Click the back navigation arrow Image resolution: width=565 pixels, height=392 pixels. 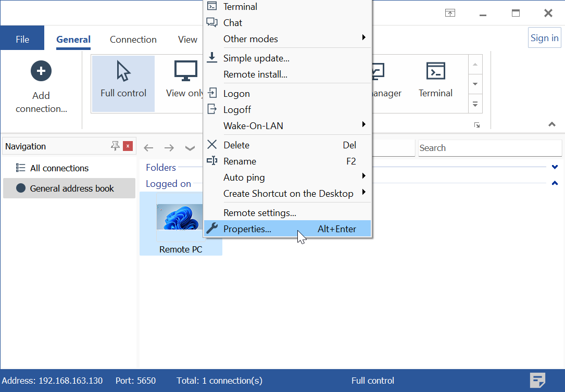point(148,148)
